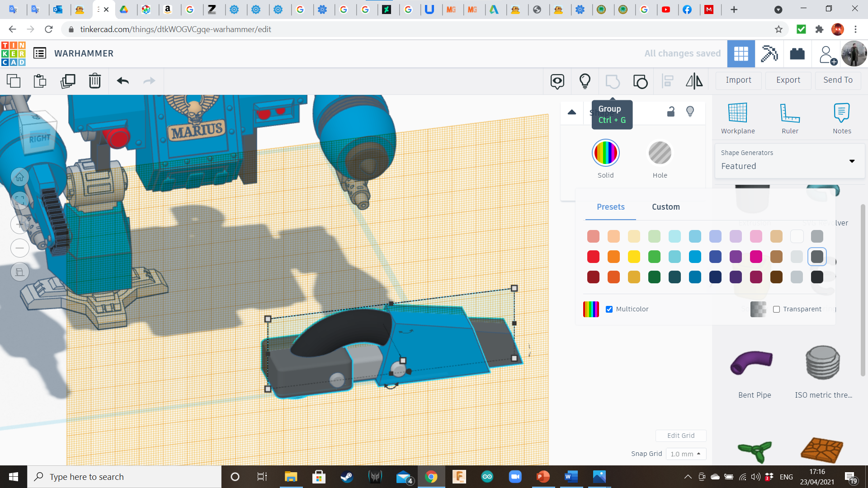Select the Presets color tab
868x488 pixels.
click(x=610, y=207)
